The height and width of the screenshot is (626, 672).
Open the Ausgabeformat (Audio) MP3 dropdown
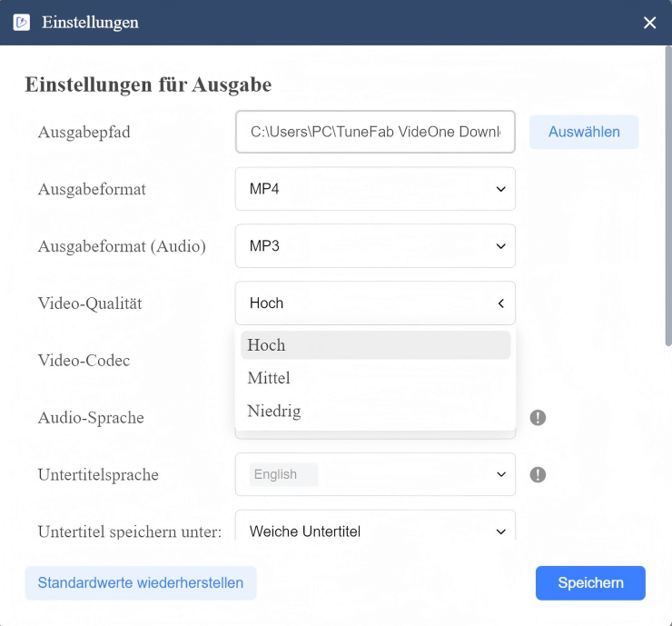[x=375, y=246]
